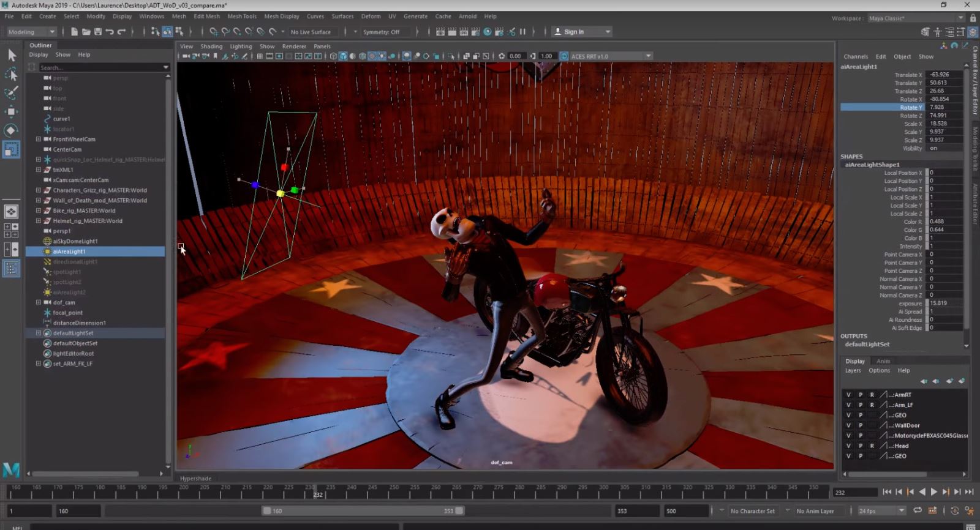The width and height of the screenshot is (980, 530).
Task: Click the Color R slider bar in Channel Box
Action: (x=927, y=222)
